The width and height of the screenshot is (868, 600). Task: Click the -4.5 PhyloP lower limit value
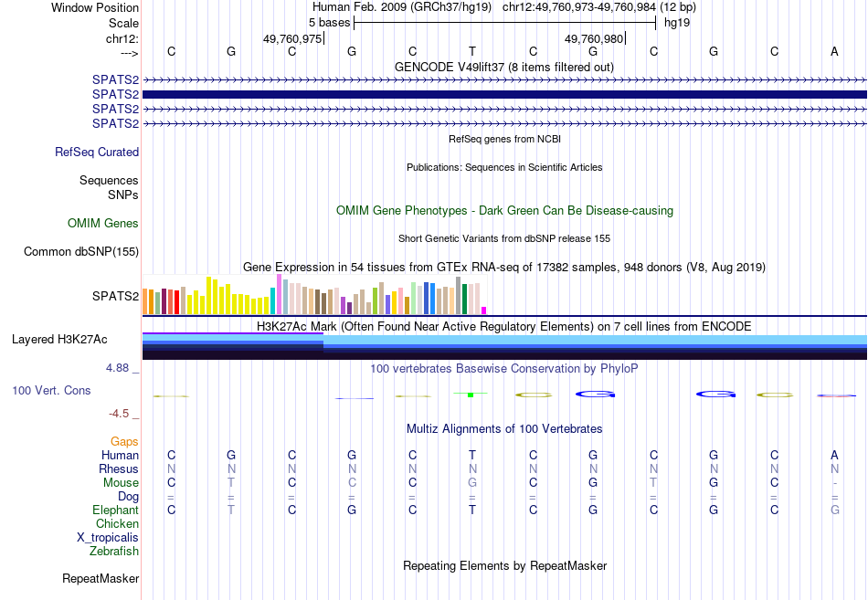tap(119, 414)
